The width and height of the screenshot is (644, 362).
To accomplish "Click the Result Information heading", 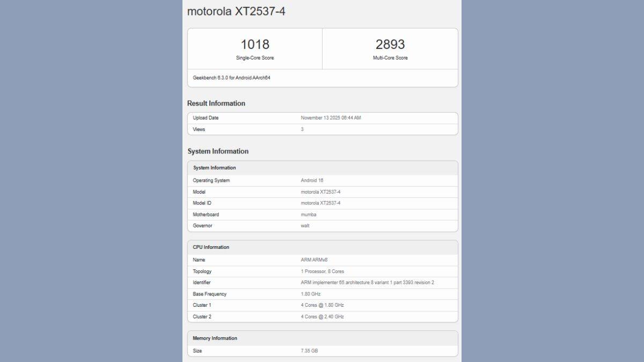I will pos(216,104).
